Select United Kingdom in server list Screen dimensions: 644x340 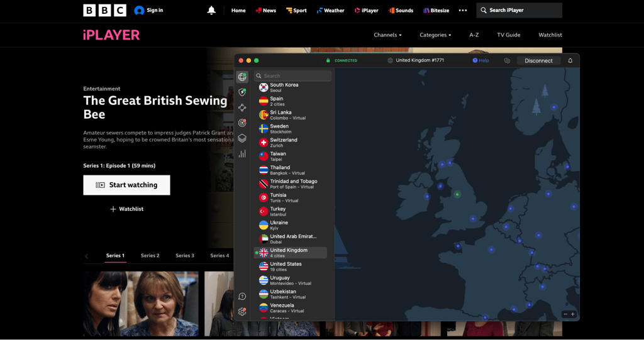click(291, 253)
